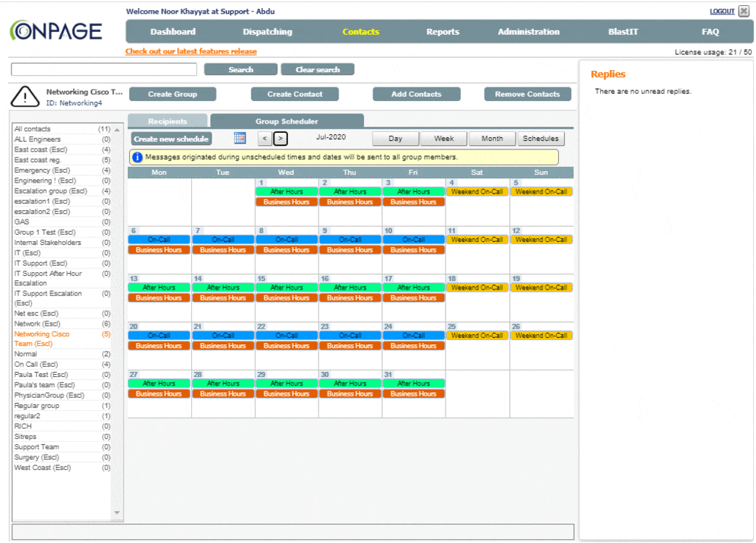Click the scroll-up arrow on the contacts list
This screenshot has height=543, width=756.
116,129
